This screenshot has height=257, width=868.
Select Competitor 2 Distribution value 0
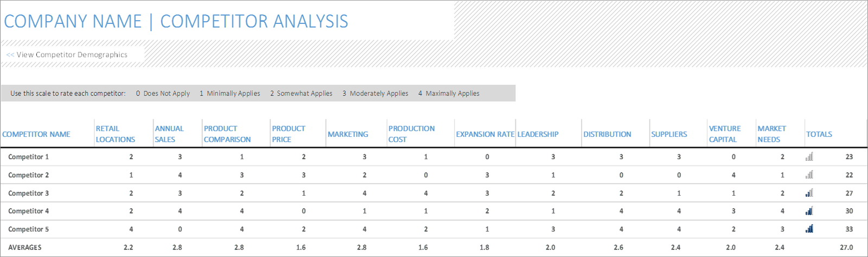[x=621, y=175]
